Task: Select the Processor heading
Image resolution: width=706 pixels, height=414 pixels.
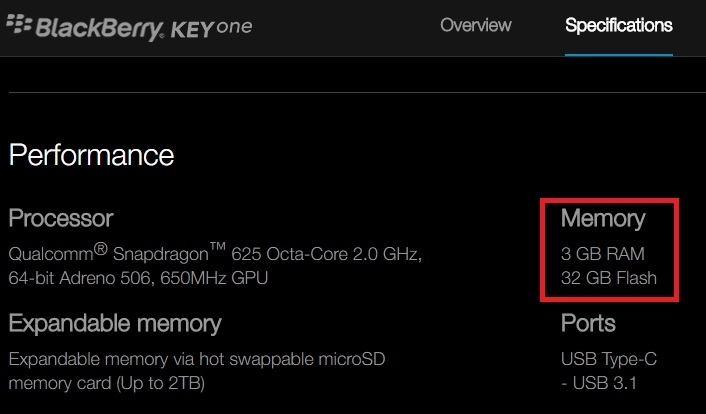Action: point(61,218)
